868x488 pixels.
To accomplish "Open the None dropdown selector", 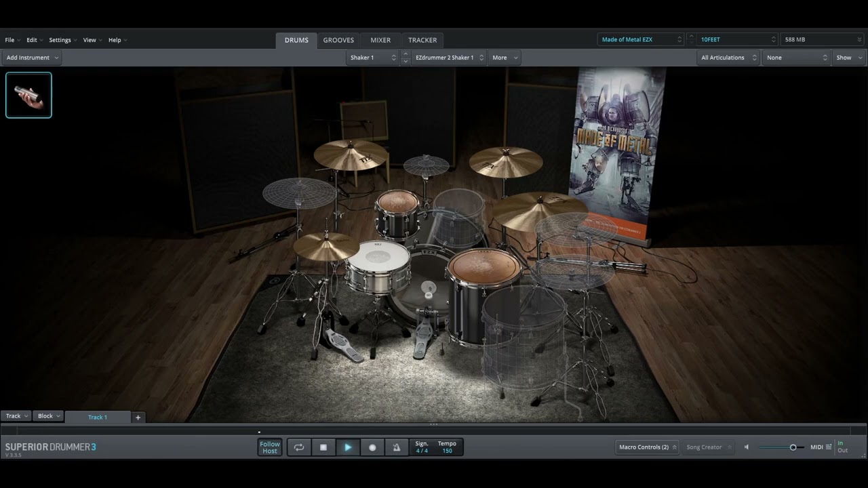I will pos(796,58).
